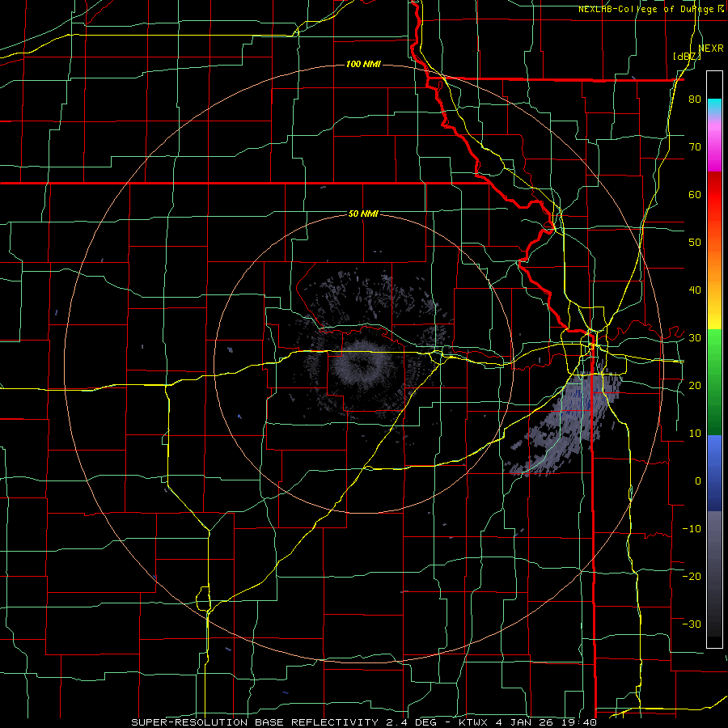This screenshot has height=728, width=728.
Task: Click the "20" value on dBZ scale
Action: pos(695,385)
